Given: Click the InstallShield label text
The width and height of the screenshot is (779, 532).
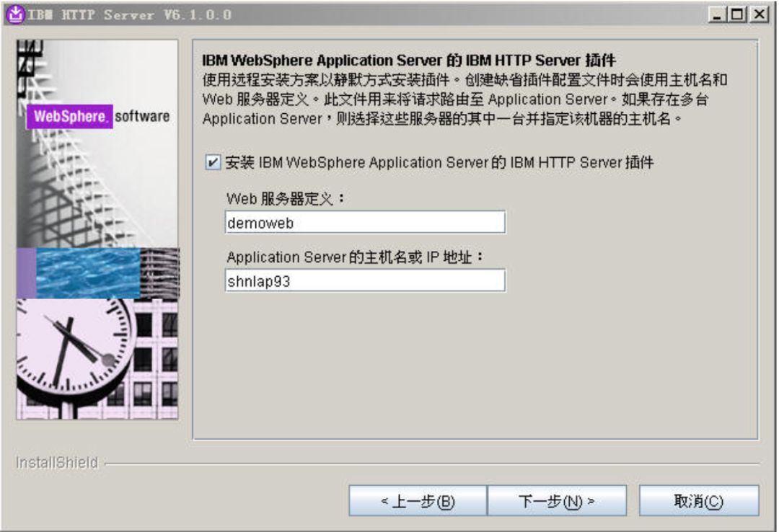Looking at the screenshot, I should tap(57, 463).
